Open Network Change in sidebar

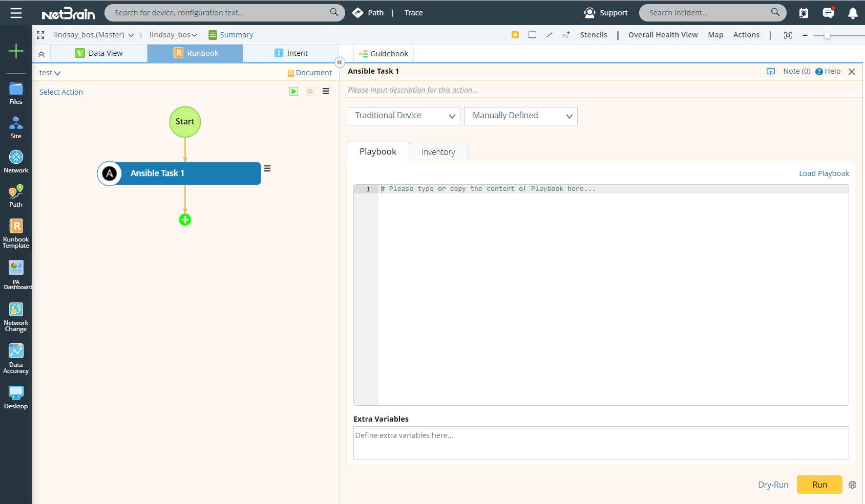[x=16, y=317]
